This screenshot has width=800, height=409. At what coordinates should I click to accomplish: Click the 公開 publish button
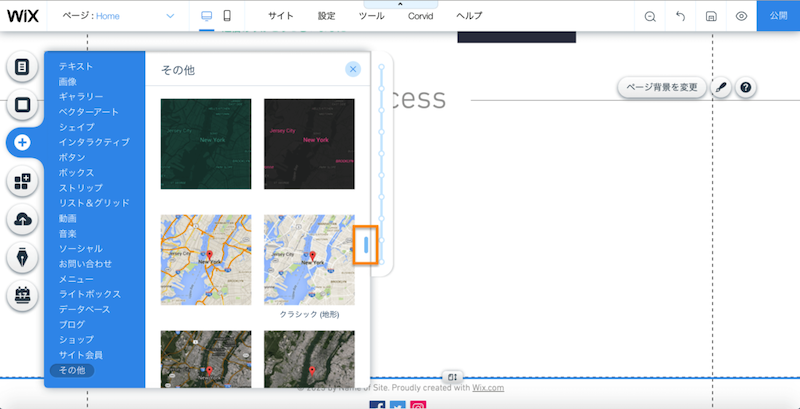pos(779,16)
